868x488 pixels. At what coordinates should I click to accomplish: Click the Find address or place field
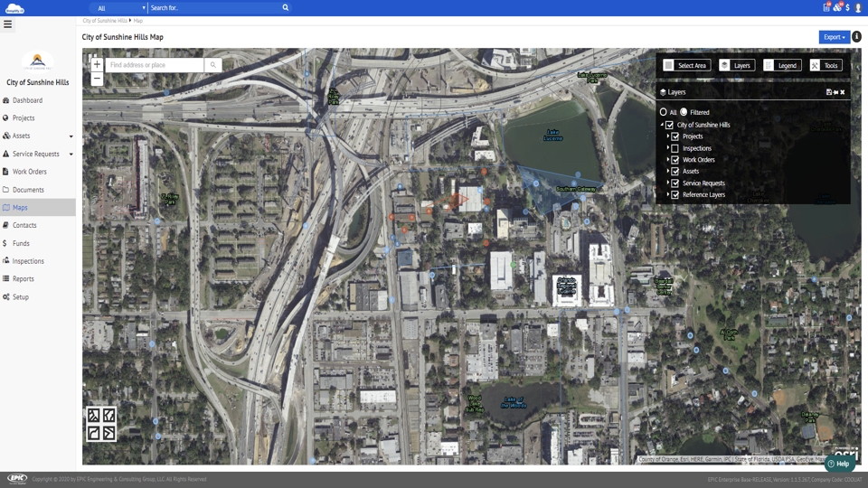[155, 65]
